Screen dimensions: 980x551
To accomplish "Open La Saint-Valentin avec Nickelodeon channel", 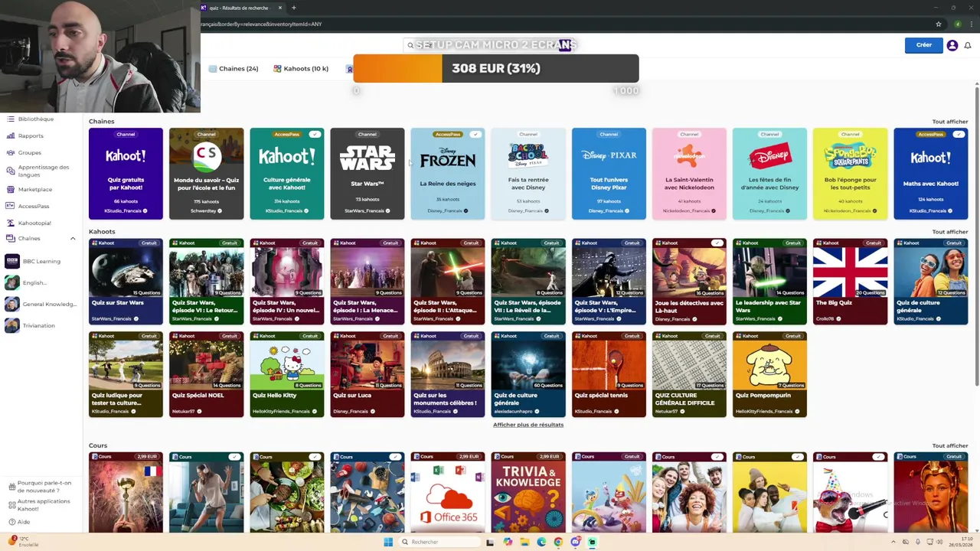I will click(x=689, y=174).
